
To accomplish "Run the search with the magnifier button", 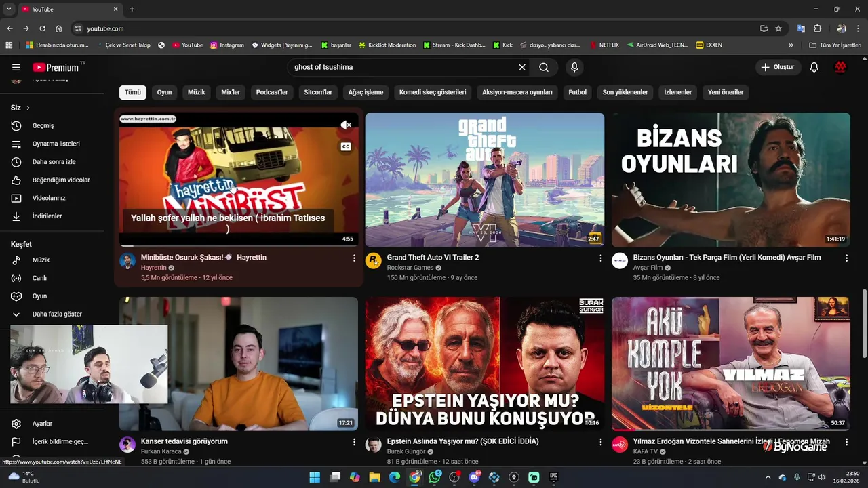I will (x=544, y=67).
